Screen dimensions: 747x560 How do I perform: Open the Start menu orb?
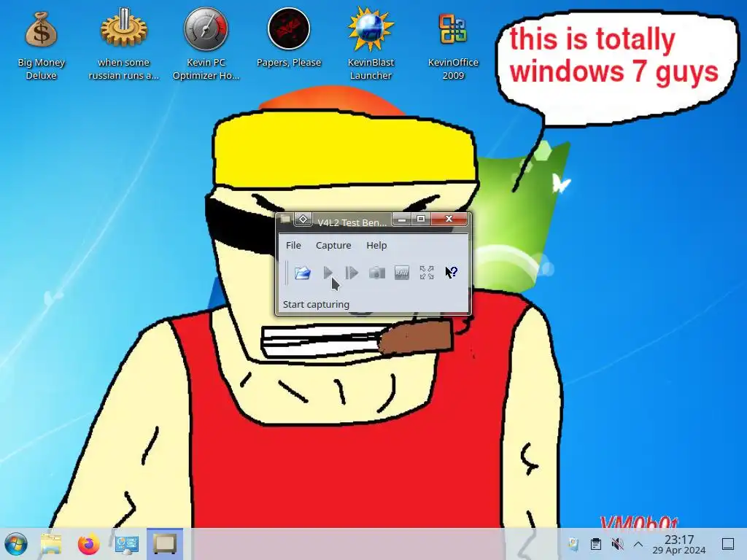[x=16, y=544]
